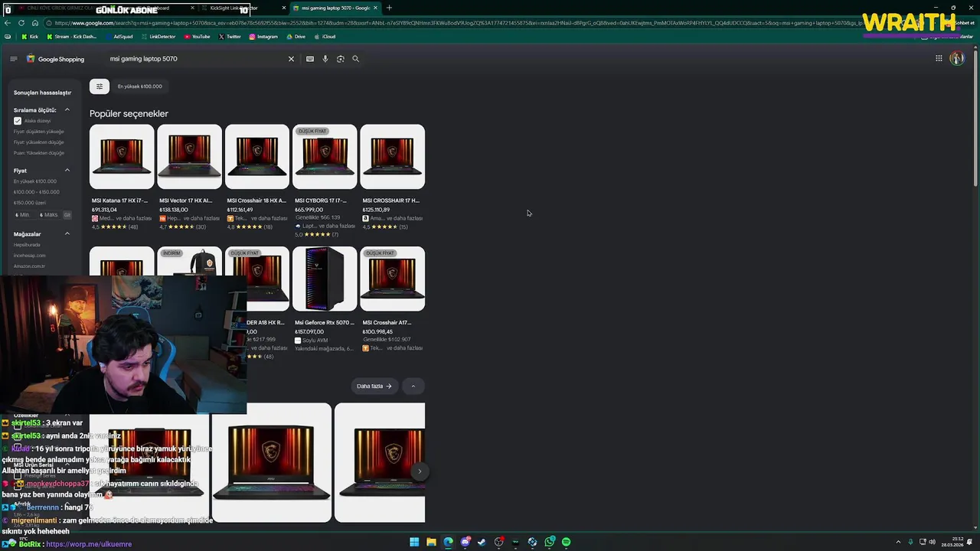Open MSI Katana 17 HX product
Image resolution: width=980 pixels, height=551 pixels.
click(122, 178)
